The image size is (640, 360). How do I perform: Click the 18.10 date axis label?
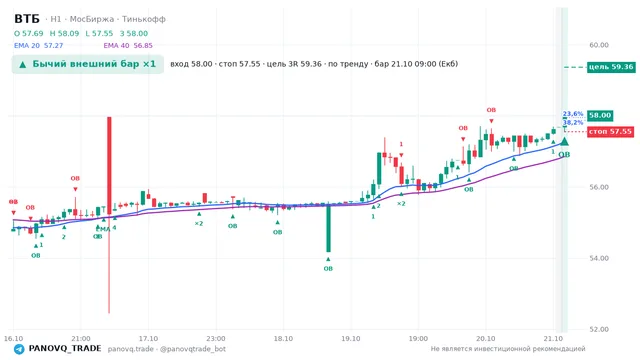tap(283, 338)
